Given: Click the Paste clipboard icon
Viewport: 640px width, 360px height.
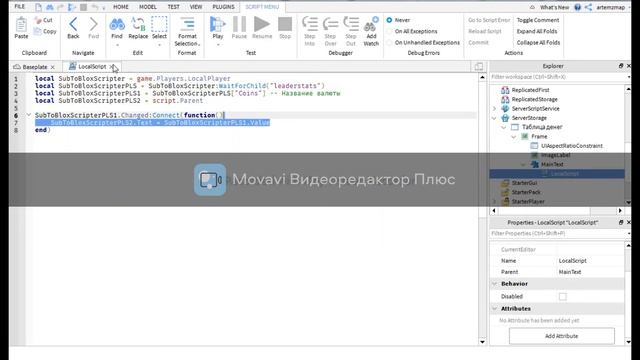Looking at the screenshot, I should (21, 24).
